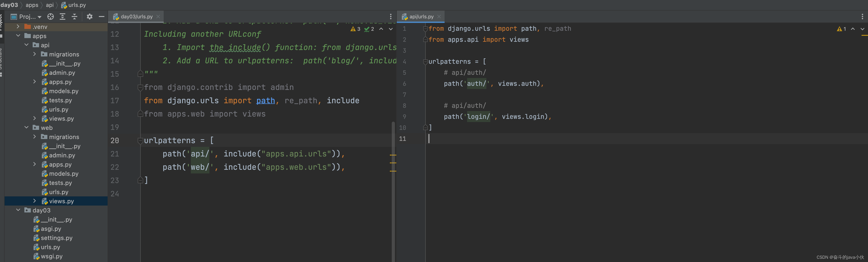Click the Expand All icon in Project toolbar
This screenshot has width=868, height=262.
click(x=62, y=17)
